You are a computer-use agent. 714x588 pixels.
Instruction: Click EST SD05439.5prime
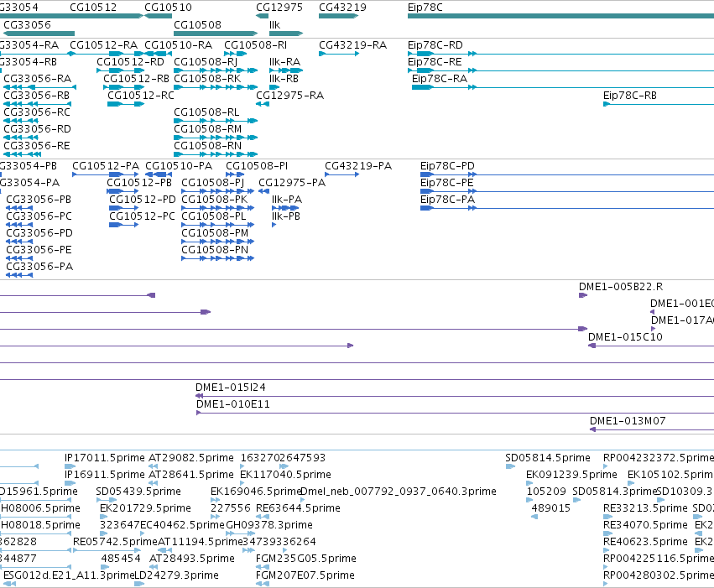pos(138,492)
